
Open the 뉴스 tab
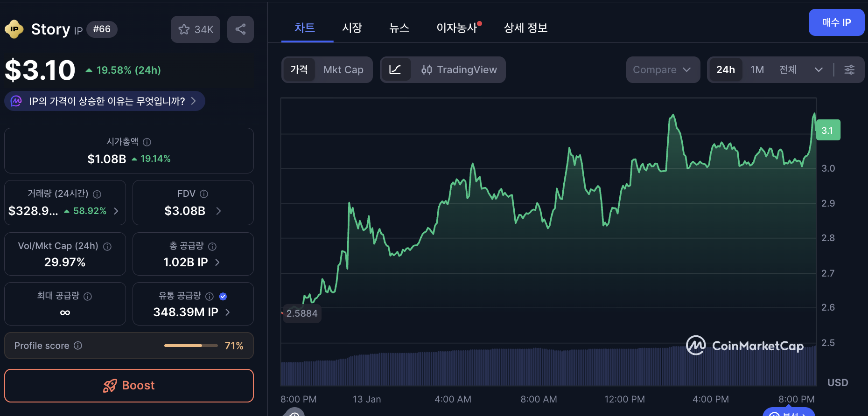click(399, 28)
